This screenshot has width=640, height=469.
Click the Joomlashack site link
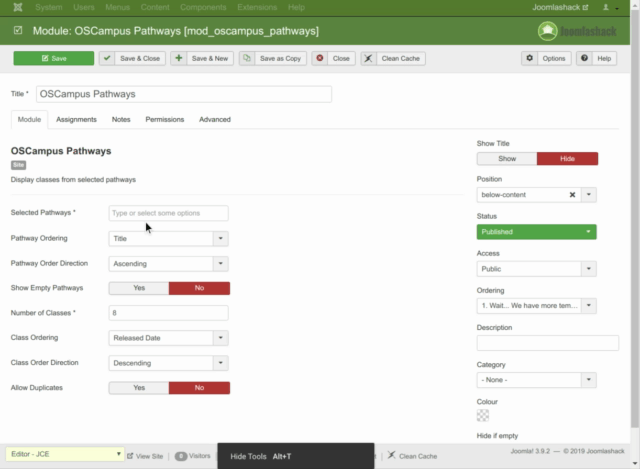coord(560,7)
